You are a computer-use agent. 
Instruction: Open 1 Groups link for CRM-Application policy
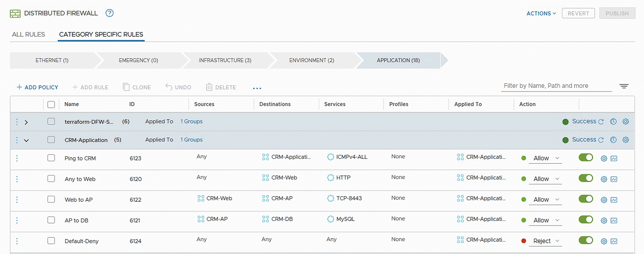click(191, 140)
